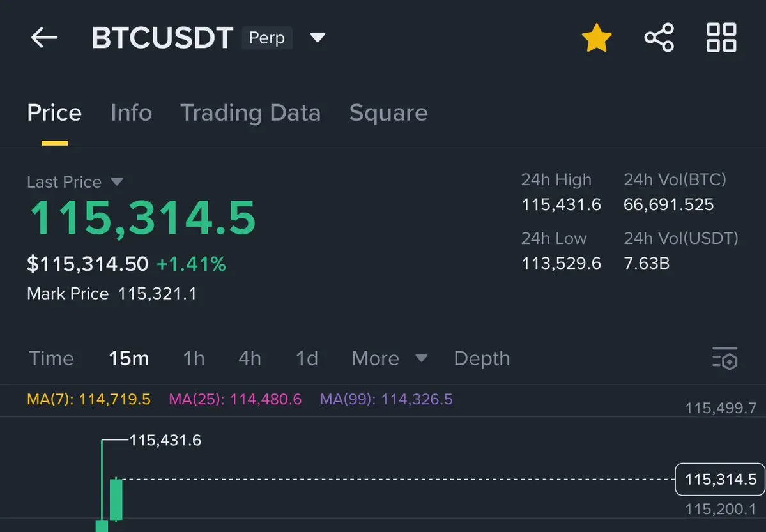This screenshot has height=532, width=766.
Task: Go back using the left arrow
Action: point(44,38)
